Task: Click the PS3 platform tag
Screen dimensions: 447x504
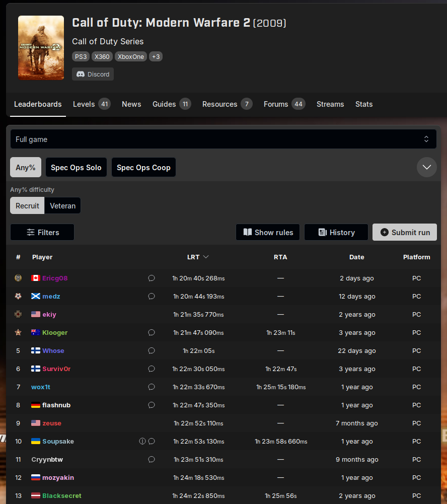Action: pyautogui.click(x=81, y=56)
